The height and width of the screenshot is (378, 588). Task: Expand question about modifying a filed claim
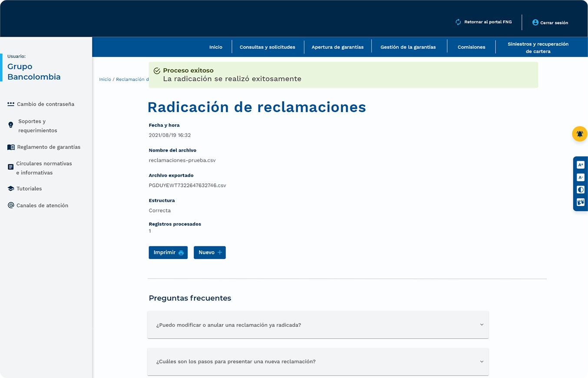[x=318, y=325]
